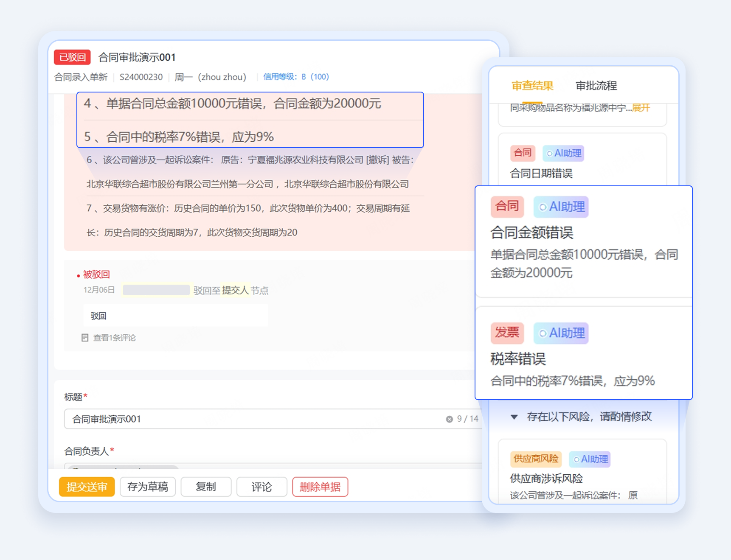This screenshot has height=560, width=731.
Task: Expand truncated text via 展开 link
Action: pos(641,108)
